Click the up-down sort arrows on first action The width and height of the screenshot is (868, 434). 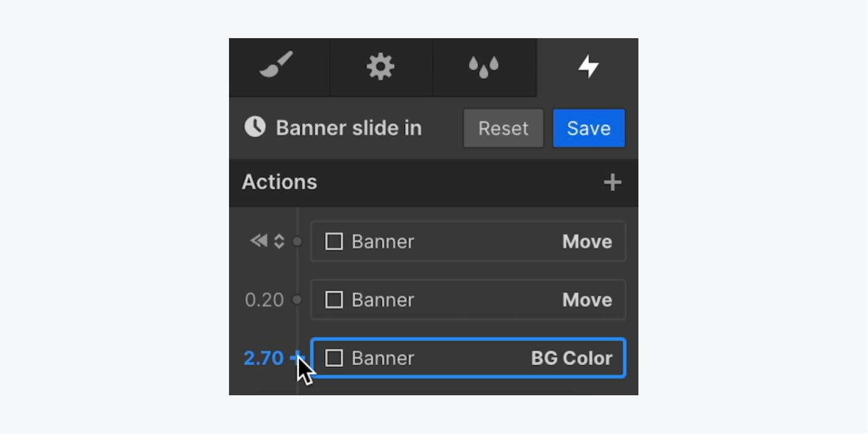click(279, 241)
